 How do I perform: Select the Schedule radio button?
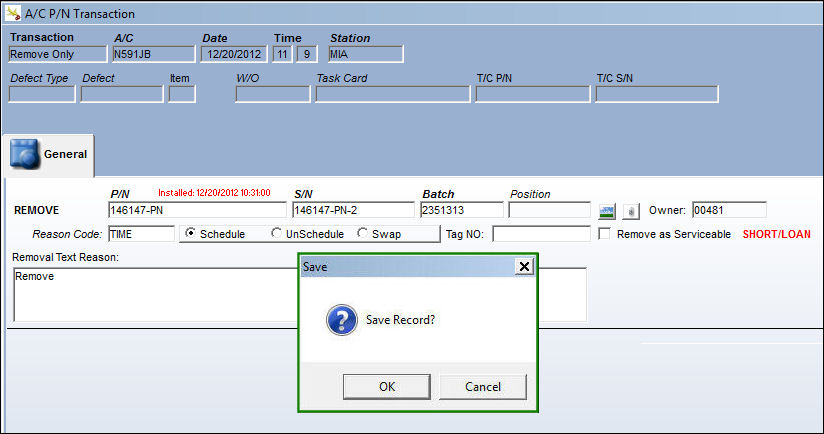tap(190, 233)
